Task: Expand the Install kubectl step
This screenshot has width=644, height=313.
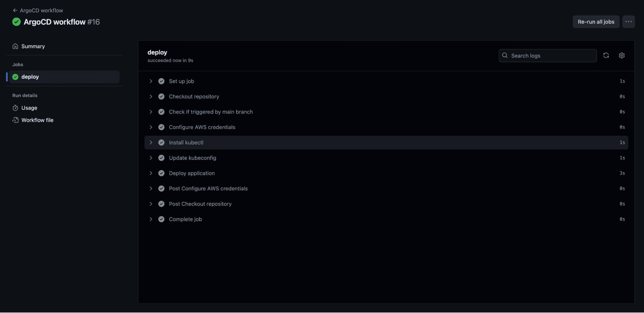Action: tap(151, 142)
